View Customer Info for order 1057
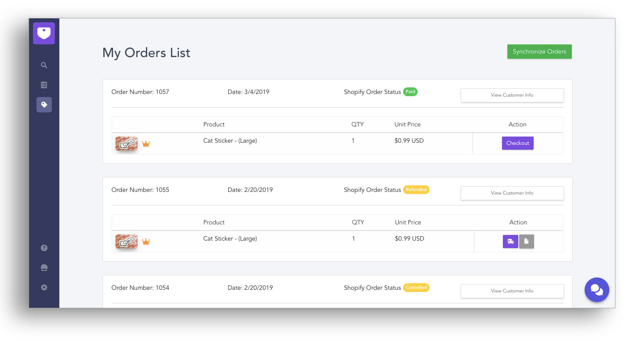 [512, 95]
